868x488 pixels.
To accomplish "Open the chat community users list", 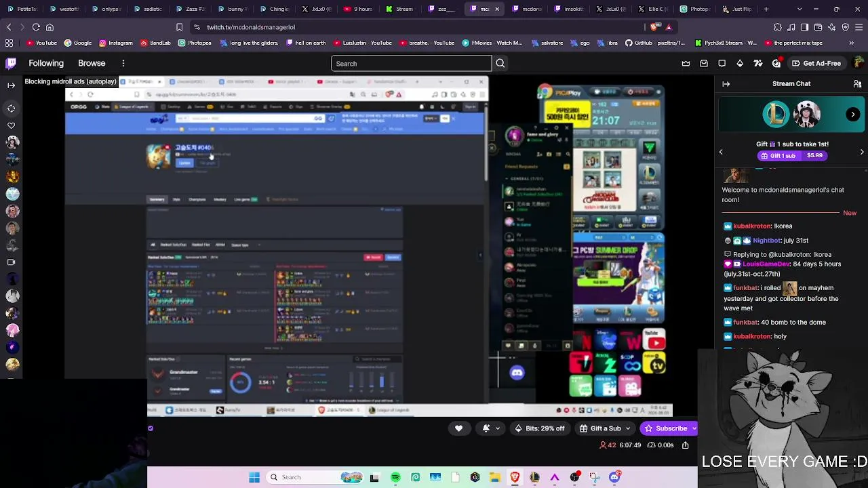I will pyautogui.click(x=857, y=84).
